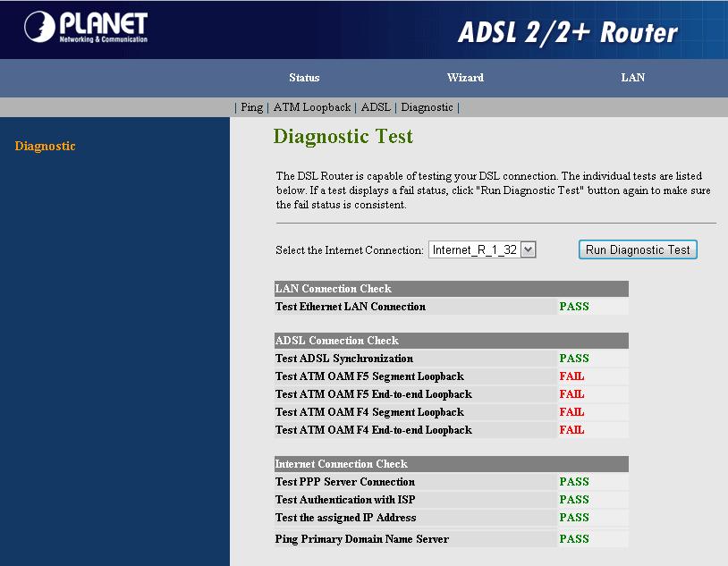Click the Diagnostic Test page heading
This screenshot has width=728, height=566.
pos(343,137)
